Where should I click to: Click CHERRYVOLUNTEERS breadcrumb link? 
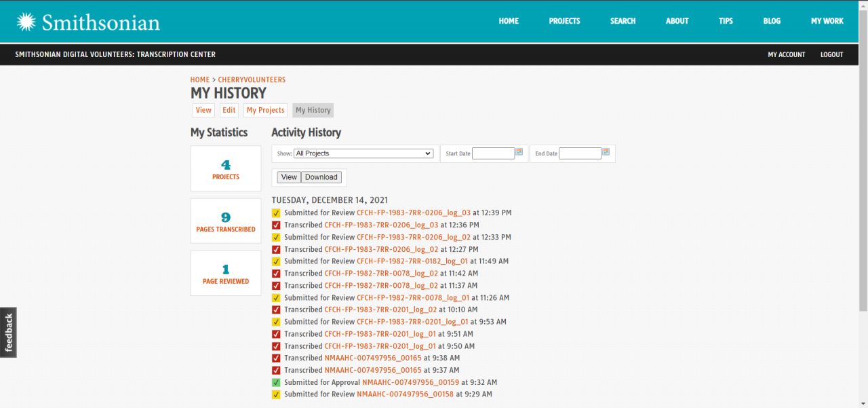tap(252, 80)
